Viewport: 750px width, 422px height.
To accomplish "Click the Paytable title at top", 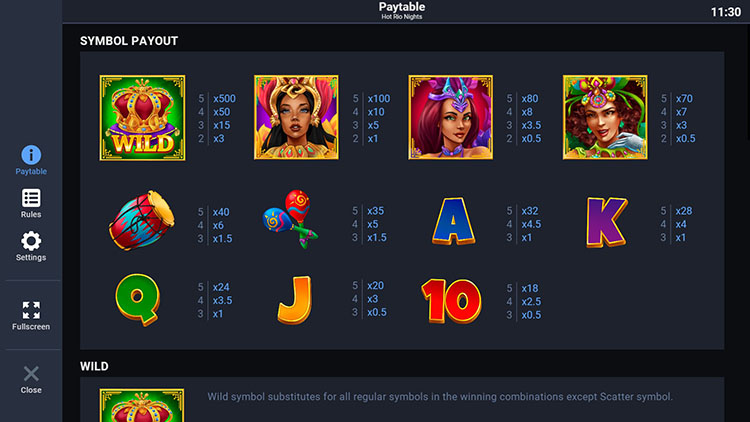I will pos(401,7).
